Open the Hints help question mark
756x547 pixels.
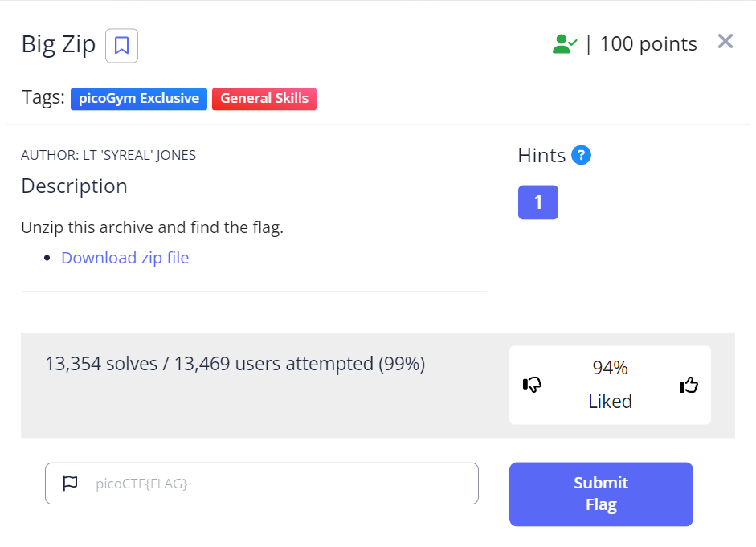(581, 155)
